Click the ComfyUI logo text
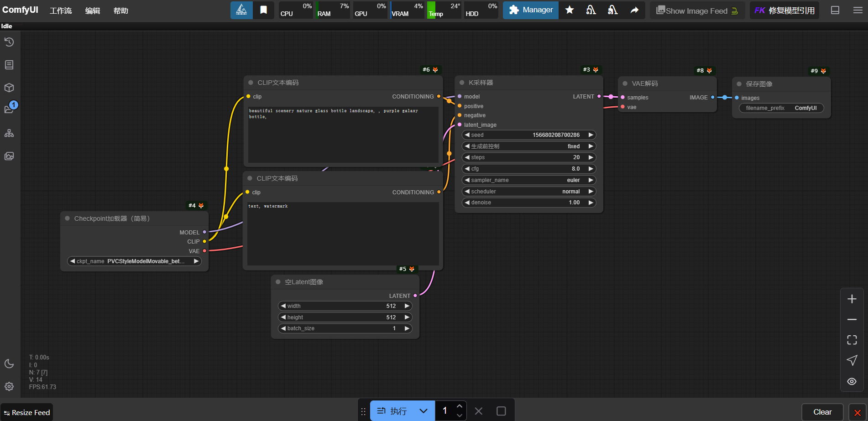The image size is (868, 421). pyautogui.click(x=20, y=10)
